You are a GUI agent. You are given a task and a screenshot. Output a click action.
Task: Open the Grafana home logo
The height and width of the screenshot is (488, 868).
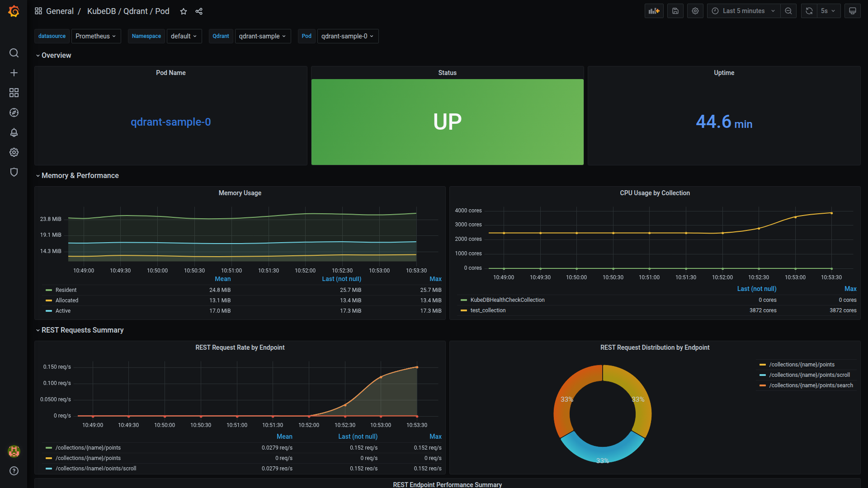(x=14, y=11)
